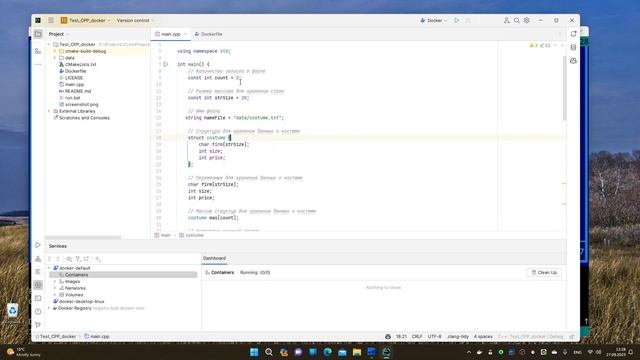Viewport: 640px width, 360px height.
Task: Expand the Volumes node
Action: pos(55,295)
